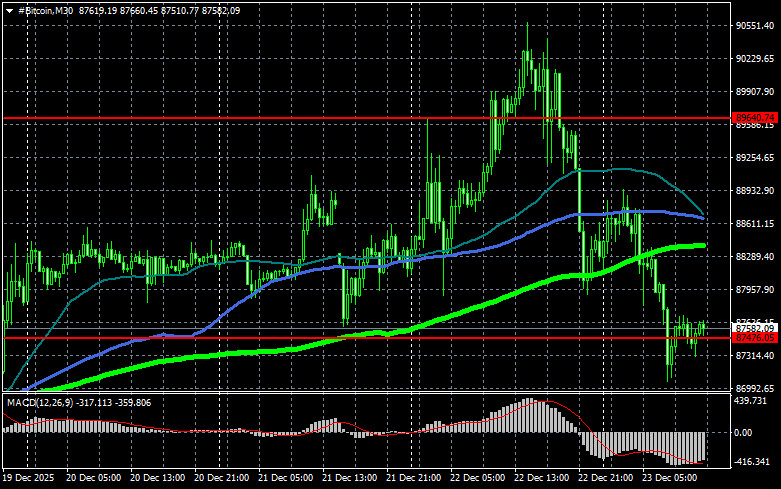Click the 21 Dec 05:00 time label
Screen dimensions: 781x489
point(285,478)
